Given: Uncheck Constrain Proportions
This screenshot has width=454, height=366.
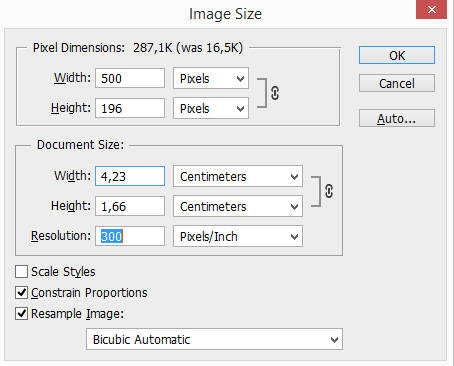Looking at the screenshot, I should (x=21, y=293).
